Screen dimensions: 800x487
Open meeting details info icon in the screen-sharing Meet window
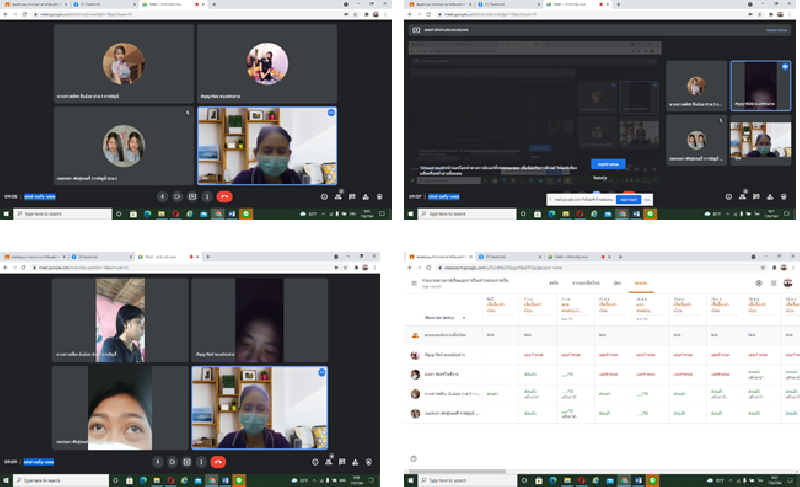pyautogui.click(x=728, y=197)
